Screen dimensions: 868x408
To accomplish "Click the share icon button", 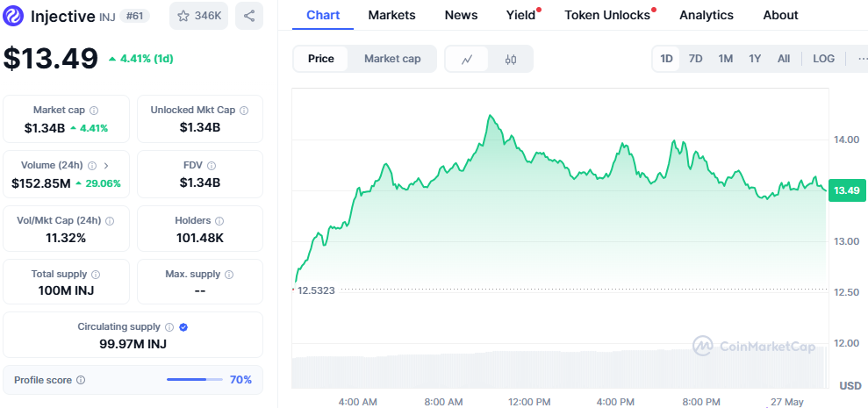I will pos(249,16).
